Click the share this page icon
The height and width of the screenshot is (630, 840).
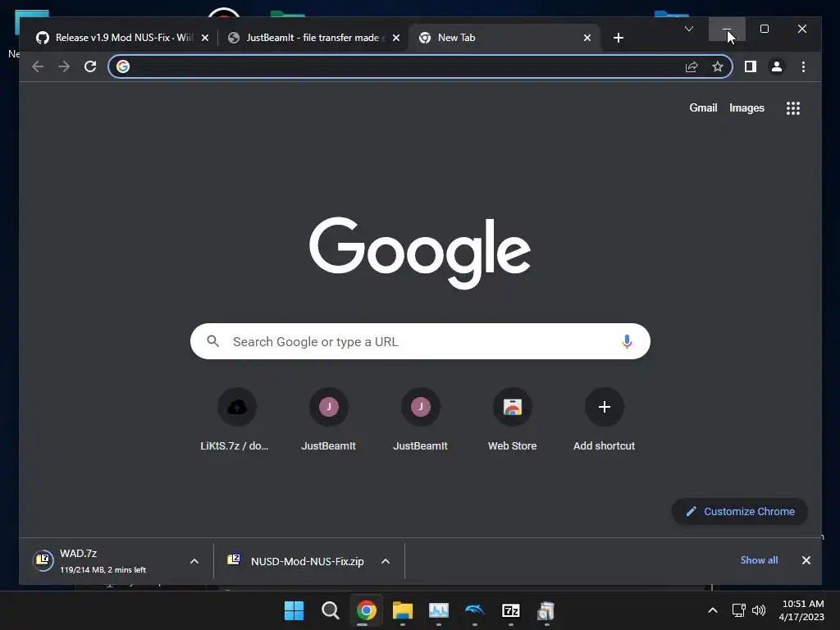pos(692,66)
